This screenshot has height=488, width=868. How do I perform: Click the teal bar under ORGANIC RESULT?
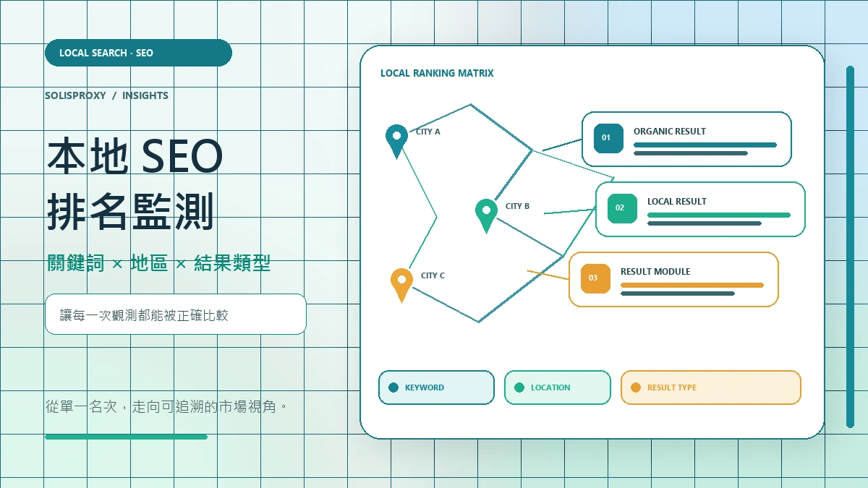click(x=705, y=145)
